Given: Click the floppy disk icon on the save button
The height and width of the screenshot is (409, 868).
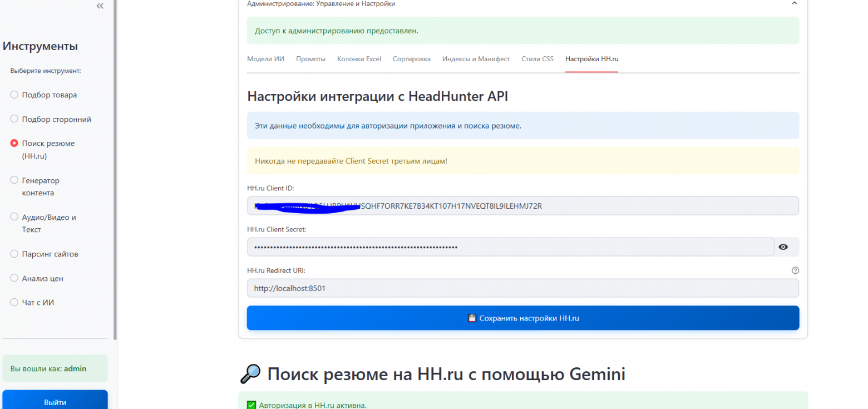Looking at the screenshot, I should (472, 318).
